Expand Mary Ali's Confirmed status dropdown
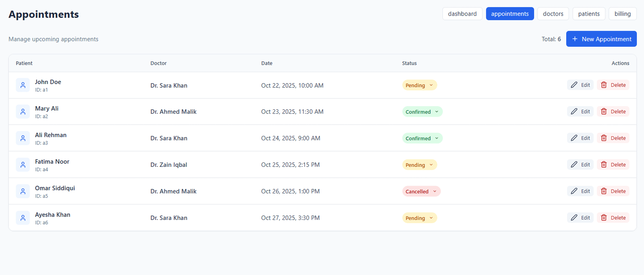 [422, 112]
